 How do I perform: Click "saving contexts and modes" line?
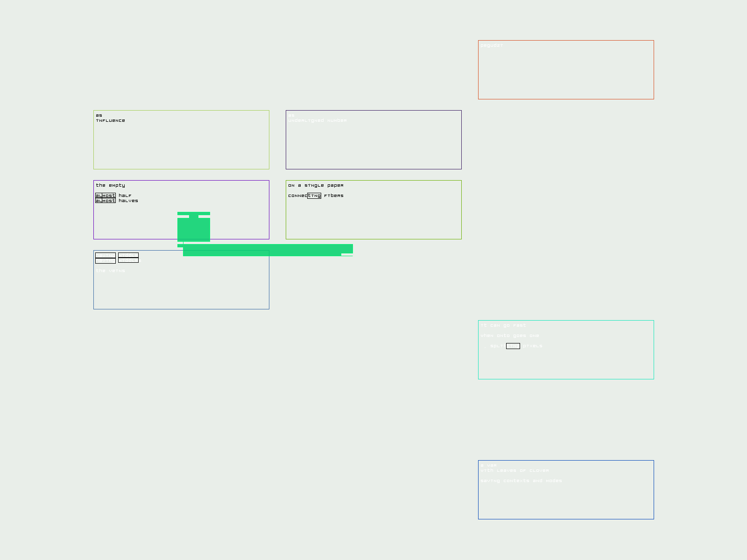(521, 481)
